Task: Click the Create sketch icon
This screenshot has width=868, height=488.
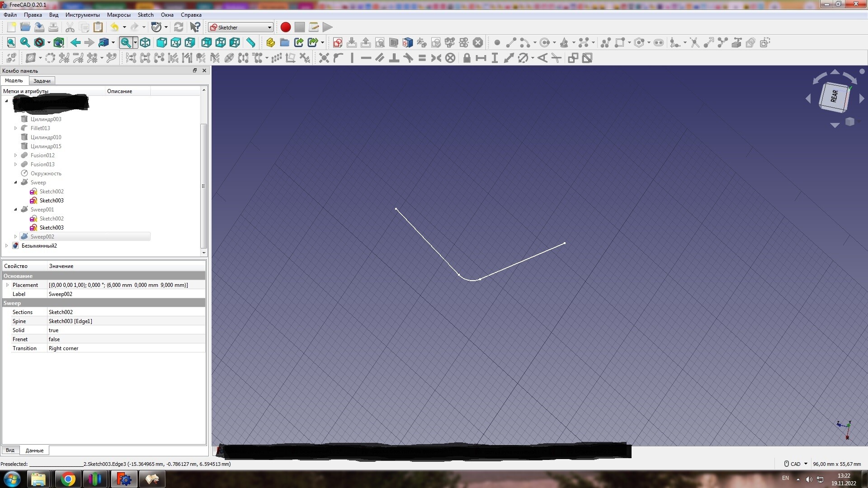Action: tap(337, 42)
